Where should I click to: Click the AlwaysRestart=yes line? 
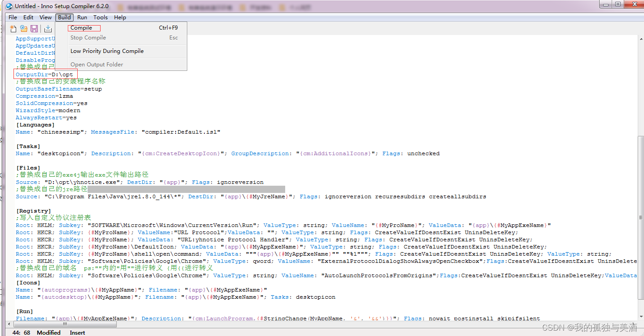point(46,118)
